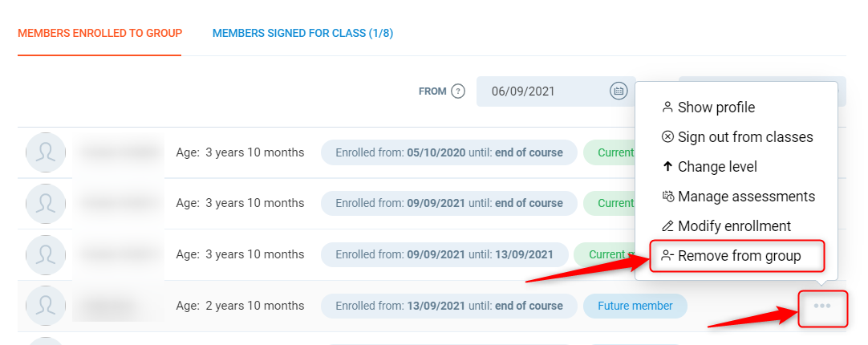Click the enrollment badge ending 13/09/2021

pyautogui.click(x=444, y=255)
